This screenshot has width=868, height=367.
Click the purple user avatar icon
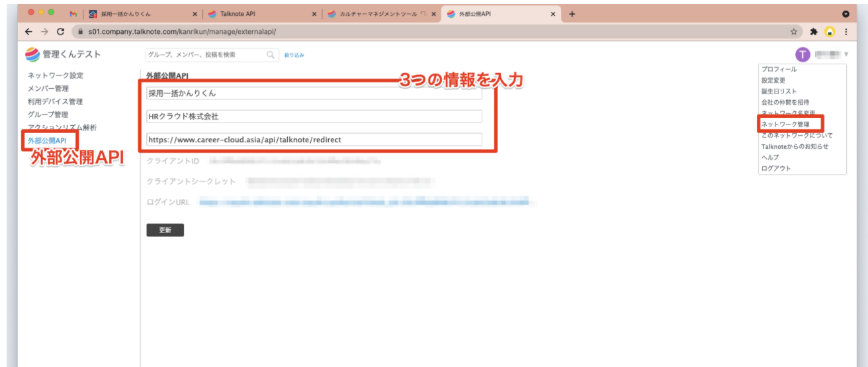(803, 55)
